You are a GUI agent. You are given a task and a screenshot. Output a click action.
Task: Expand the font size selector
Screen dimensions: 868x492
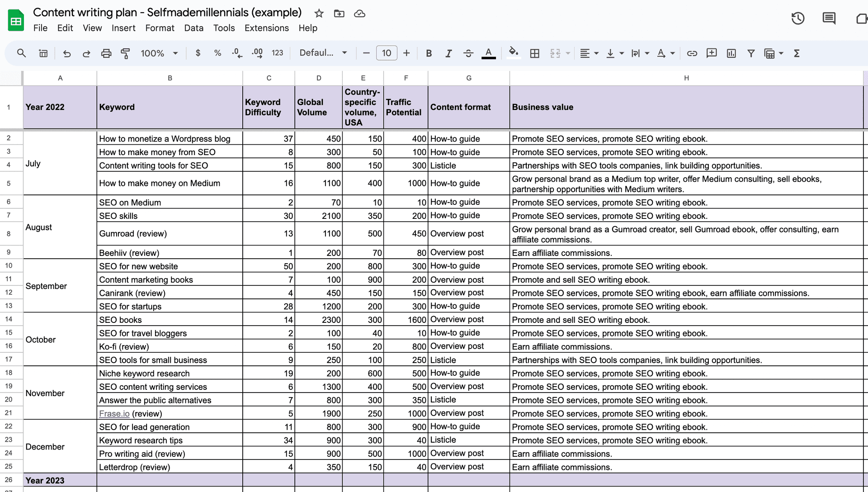coord(387,53)
